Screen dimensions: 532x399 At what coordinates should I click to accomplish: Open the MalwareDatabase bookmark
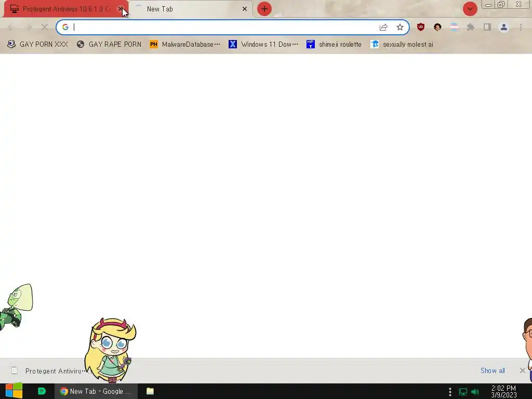[x=185, y=45]
